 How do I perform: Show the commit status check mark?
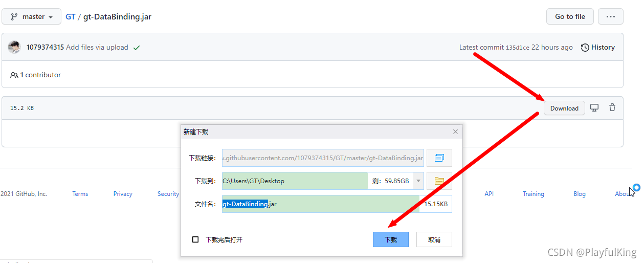pos(137,48)
